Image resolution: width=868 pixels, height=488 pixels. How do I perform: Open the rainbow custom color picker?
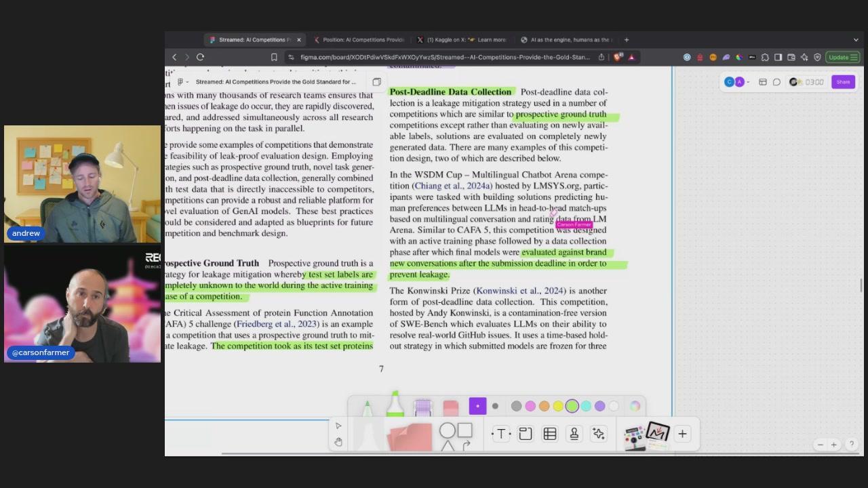[635, 406]
